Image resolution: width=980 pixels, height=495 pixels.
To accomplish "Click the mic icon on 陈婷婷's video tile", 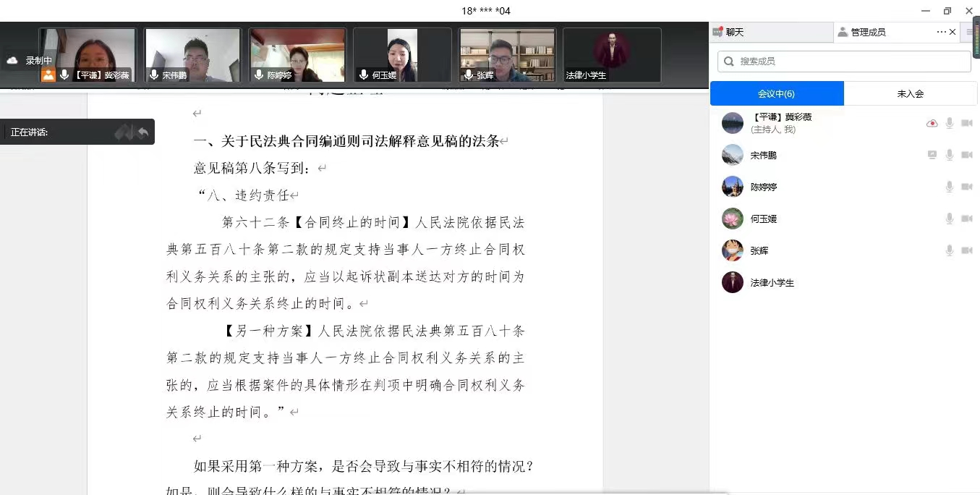I will pos(259,75).
